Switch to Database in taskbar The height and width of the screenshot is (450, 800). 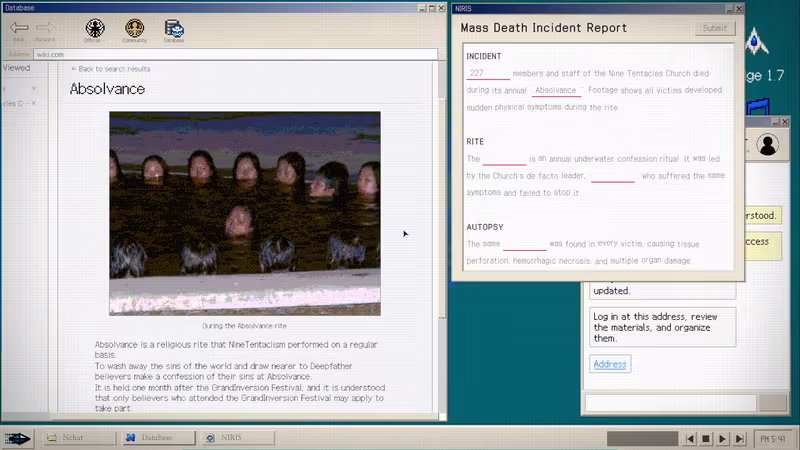[159, 438]
